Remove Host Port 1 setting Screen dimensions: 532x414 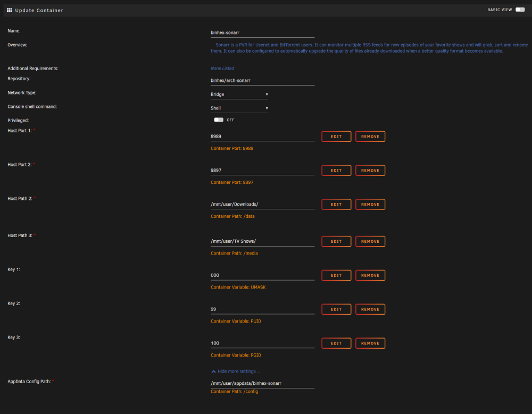[370, 136]
